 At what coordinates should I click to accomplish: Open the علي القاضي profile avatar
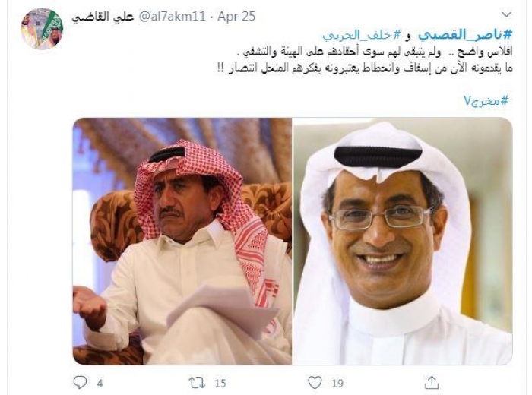pyautogui.click(x=43, y=28)
